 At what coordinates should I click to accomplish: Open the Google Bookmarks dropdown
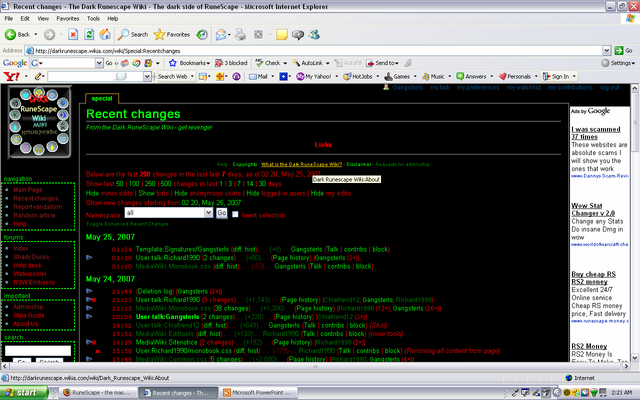click(x=191, y=63)
